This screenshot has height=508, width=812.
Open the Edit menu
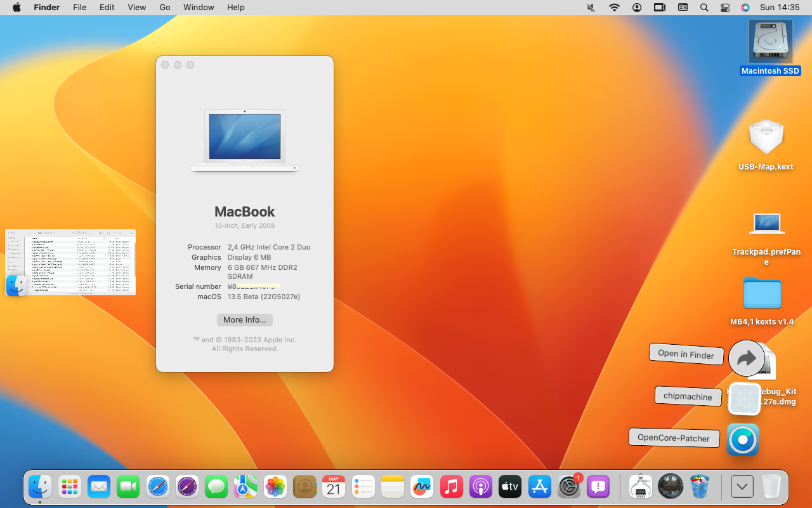coord(107,8)
